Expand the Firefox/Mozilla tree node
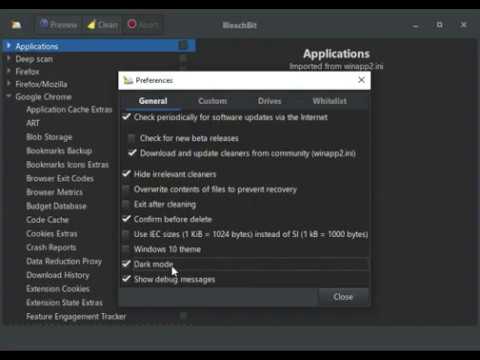This screenshot has width=480, height=360. tap(9, 83)
